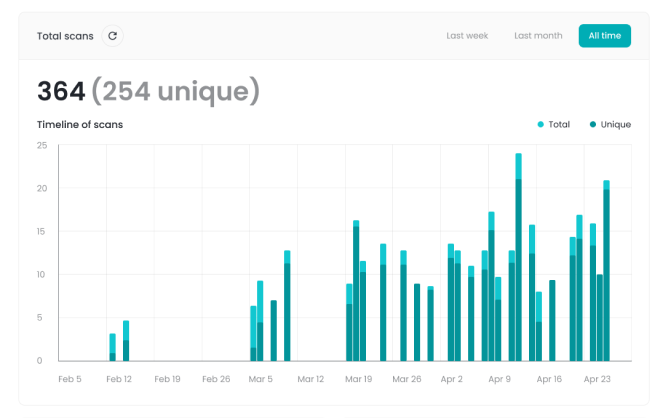Select the All time button

click(x=604, y=36)
